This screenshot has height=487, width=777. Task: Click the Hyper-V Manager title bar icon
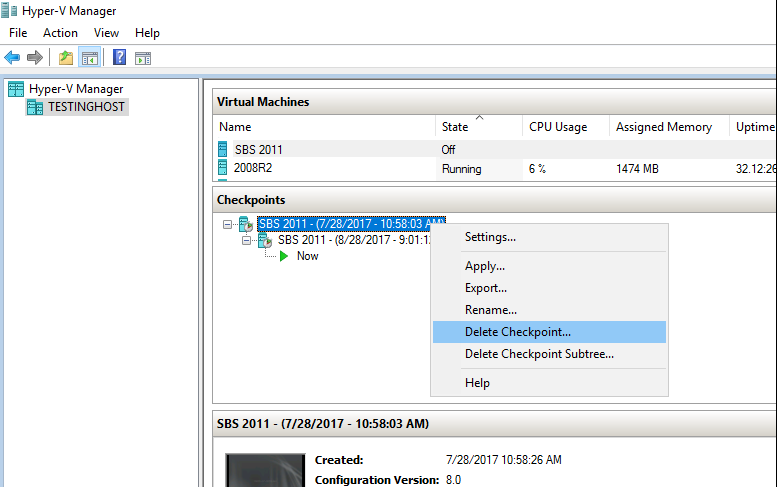point(9,10)
